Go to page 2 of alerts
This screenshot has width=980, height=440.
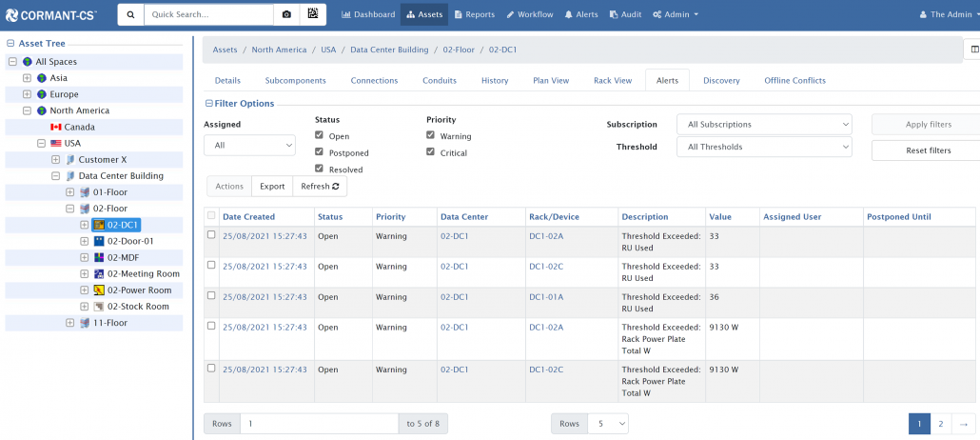point(940,424)
